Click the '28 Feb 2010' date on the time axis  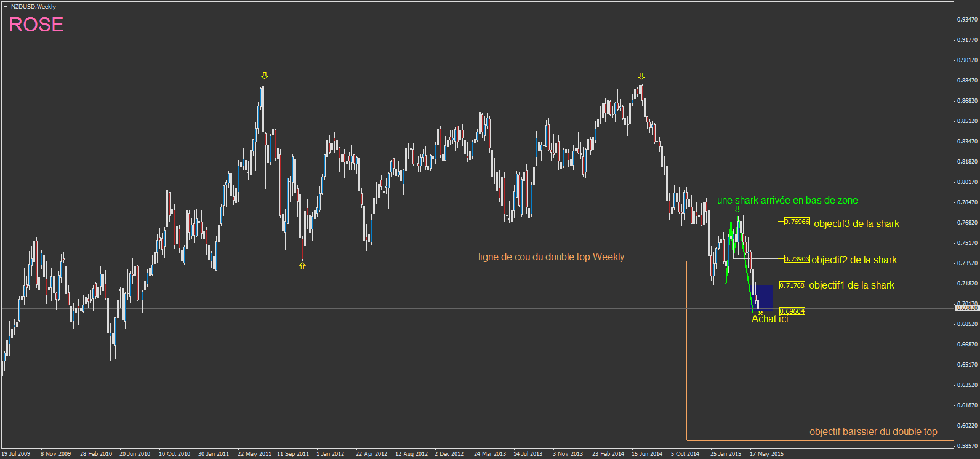(96, 454)
